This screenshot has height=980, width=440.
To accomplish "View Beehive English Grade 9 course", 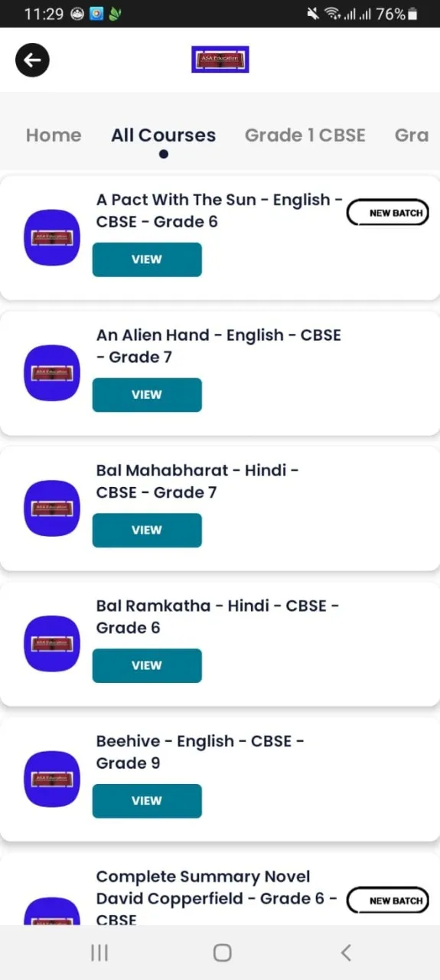I will [147, 802].
